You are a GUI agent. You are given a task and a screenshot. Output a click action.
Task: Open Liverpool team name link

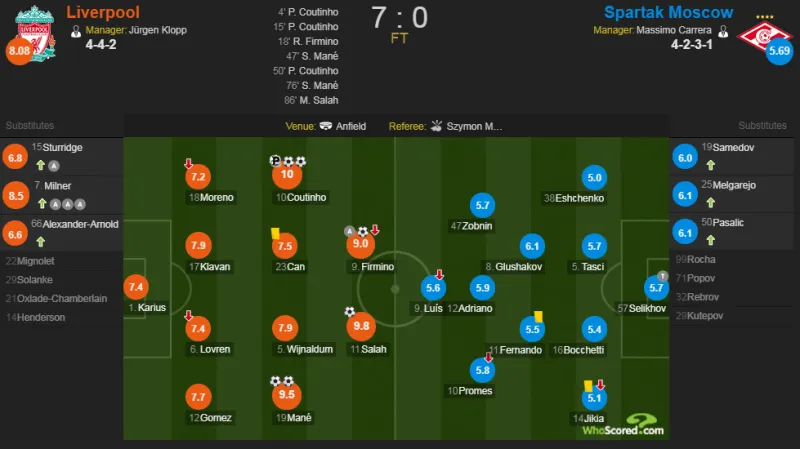[x=103, y=12]
